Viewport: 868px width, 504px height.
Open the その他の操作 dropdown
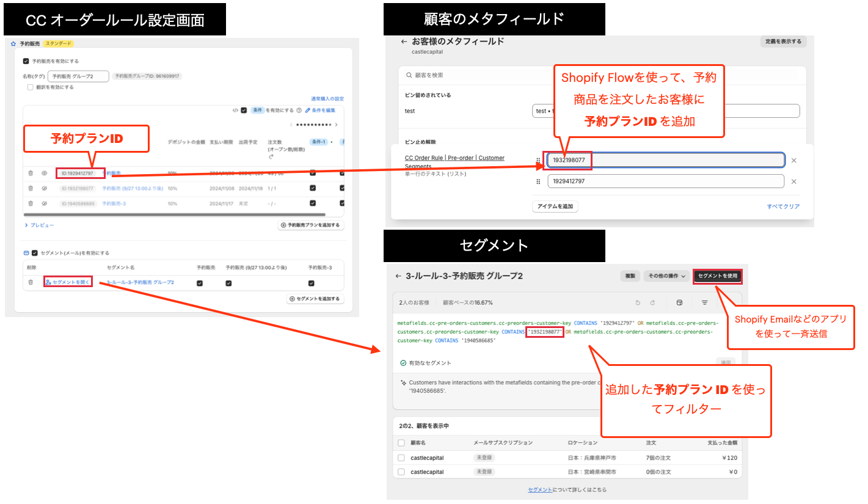click(x=666, y=276)
